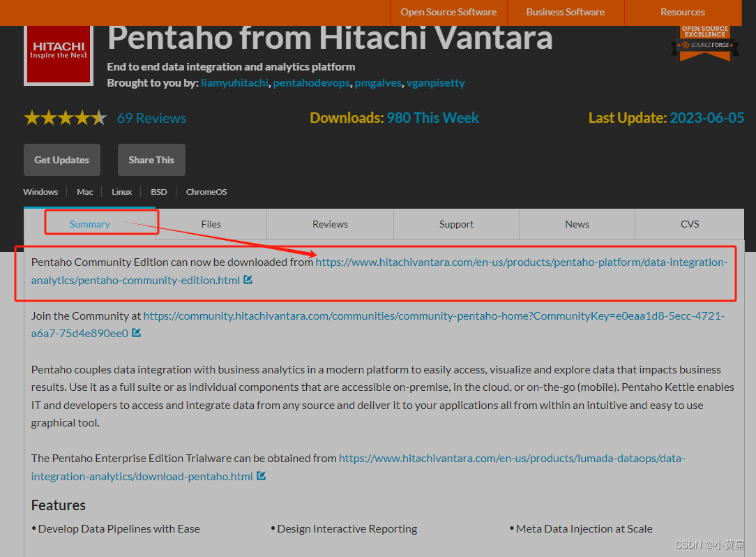Open the 69 Reviews link
Screen dimensions: 756x557
tap(151, 118)
